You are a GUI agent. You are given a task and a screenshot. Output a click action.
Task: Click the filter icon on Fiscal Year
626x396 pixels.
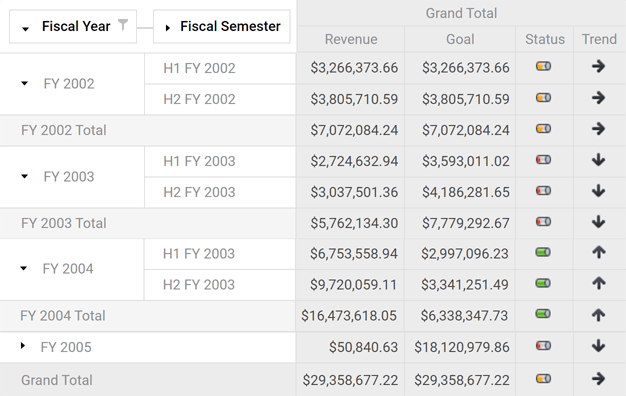[x=123, y=25]
